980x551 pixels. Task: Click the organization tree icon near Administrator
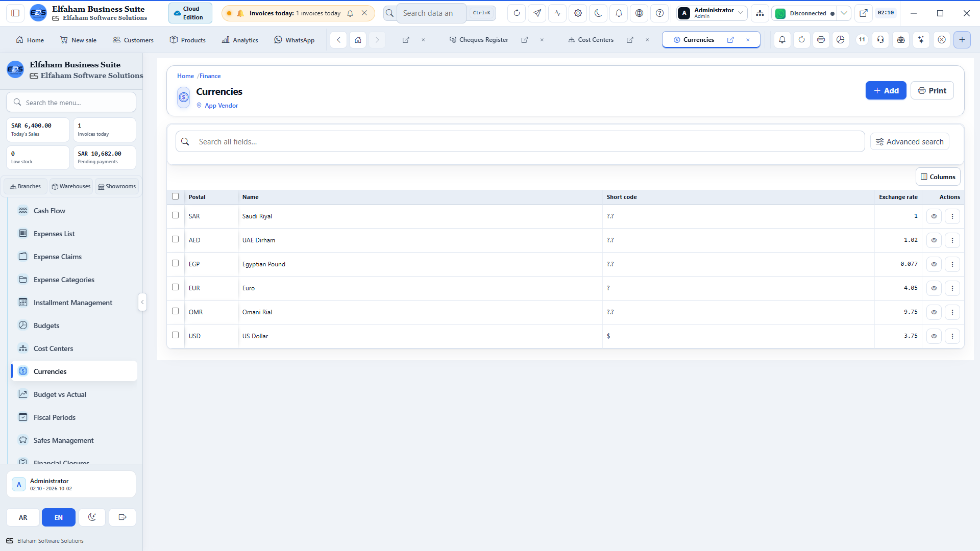tap(760, 13)
